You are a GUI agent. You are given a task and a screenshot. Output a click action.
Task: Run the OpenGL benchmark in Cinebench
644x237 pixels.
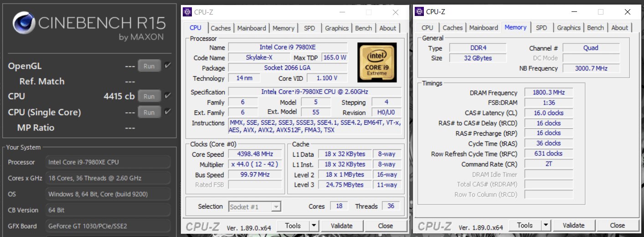[149, 66]
